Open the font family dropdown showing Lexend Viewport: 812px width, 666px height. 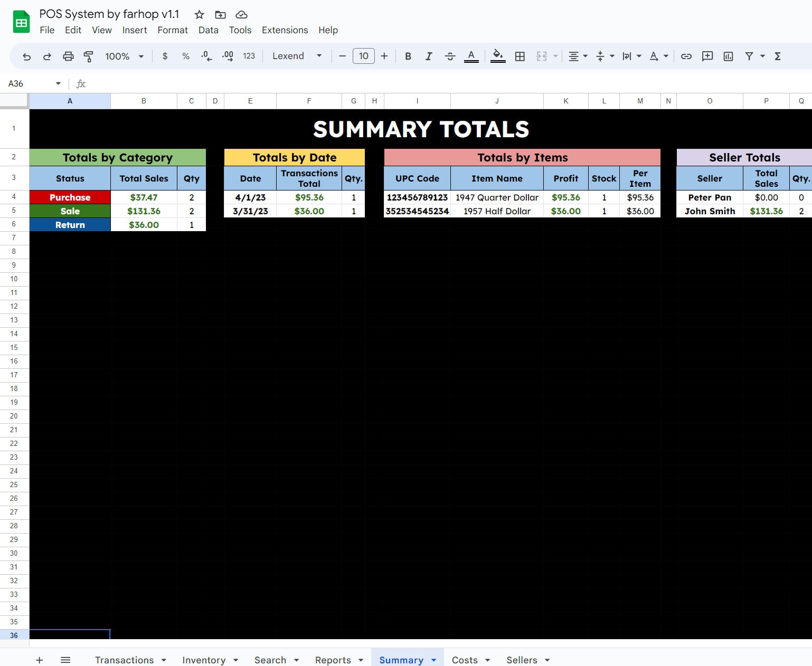click(x=296, y=56)
